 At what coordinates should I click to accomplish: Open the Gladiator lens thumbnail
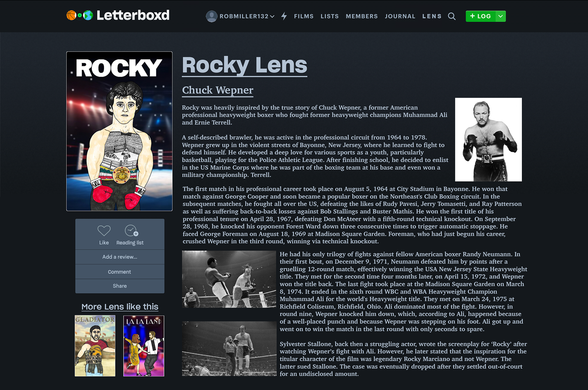pos(95,346)
